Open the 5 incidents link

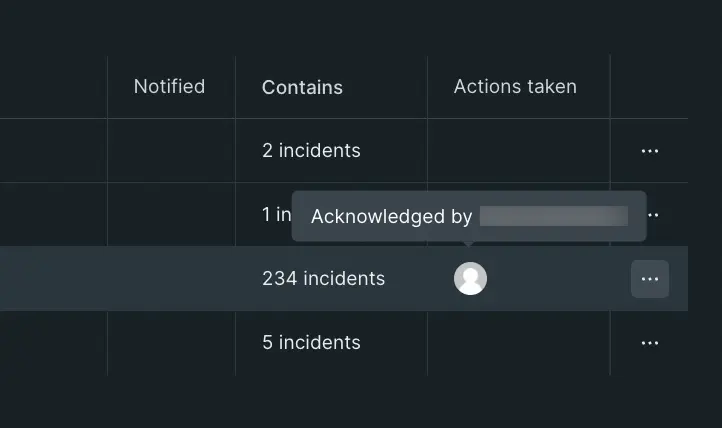pyautogui.click(x=311, y=342)
